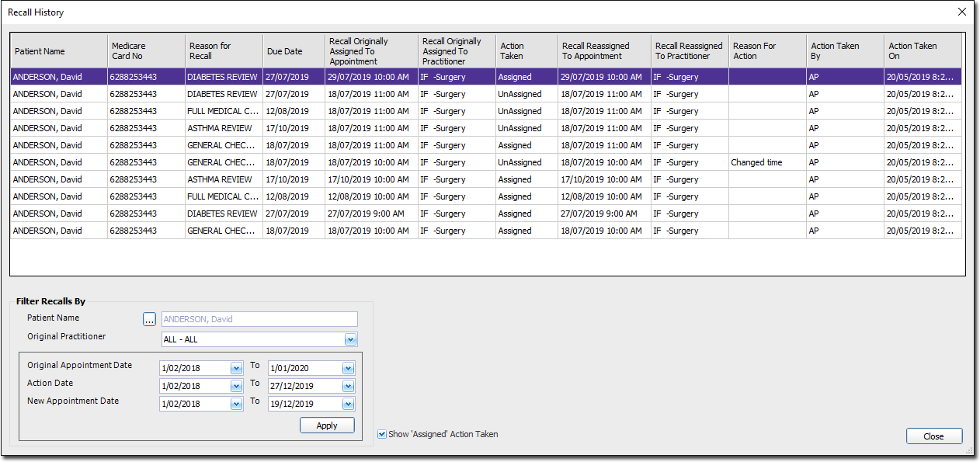The image size is (980, 462).
Task: Click Recall Reassigned To Appointment header
Action: point(604,51)
